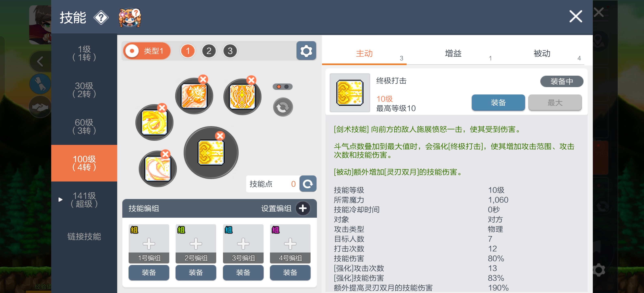The height and width of the screenshot is (293, 644).
Task: Equip skill group number 1
Action: point(149,272)
